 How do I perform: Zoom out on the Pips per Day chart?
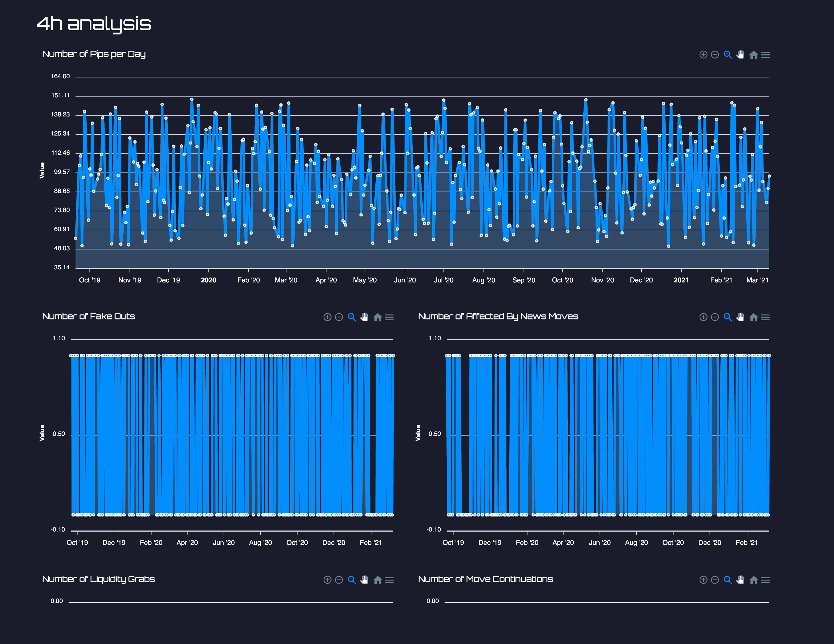715,55
